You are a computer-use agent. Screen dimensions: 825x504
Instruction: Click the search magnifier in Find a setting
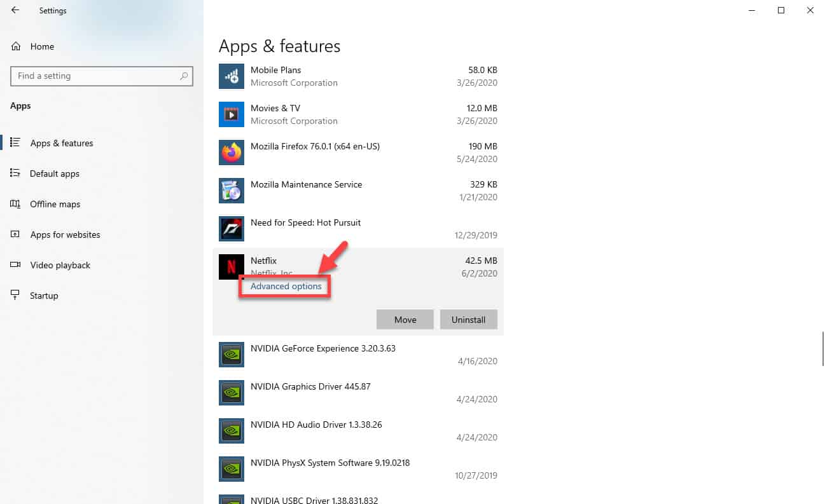pos(184,76)
